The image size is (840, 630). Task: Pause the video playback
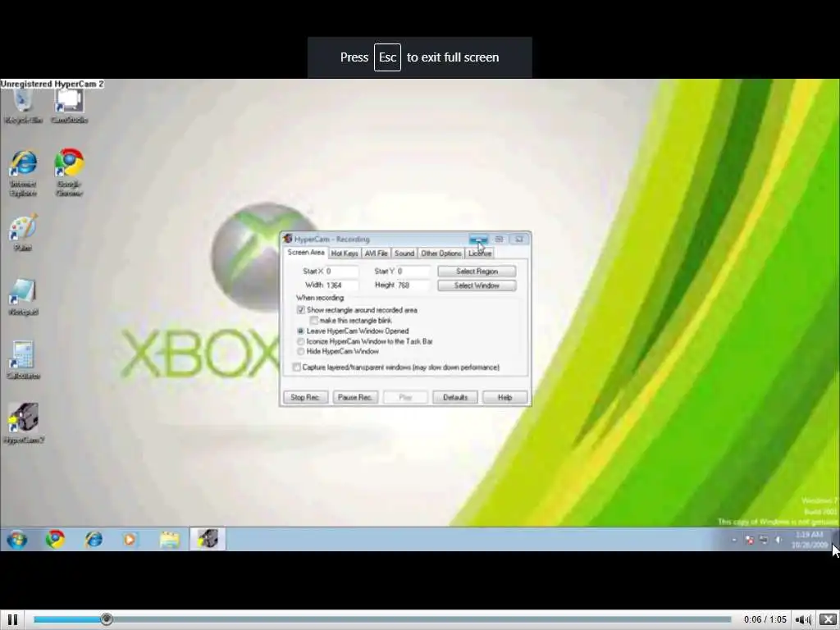point(13,619)
